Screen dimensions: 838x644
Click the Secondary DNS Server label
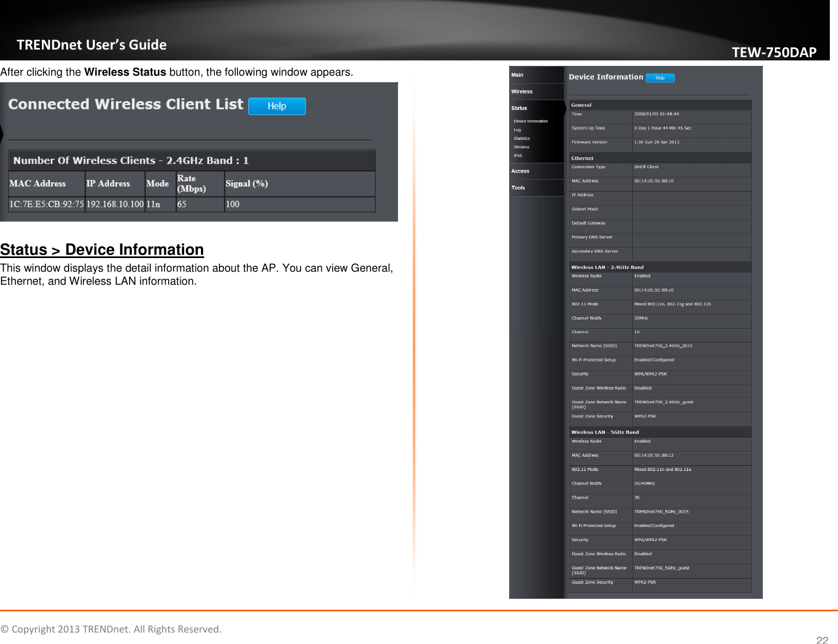point(595,252)
